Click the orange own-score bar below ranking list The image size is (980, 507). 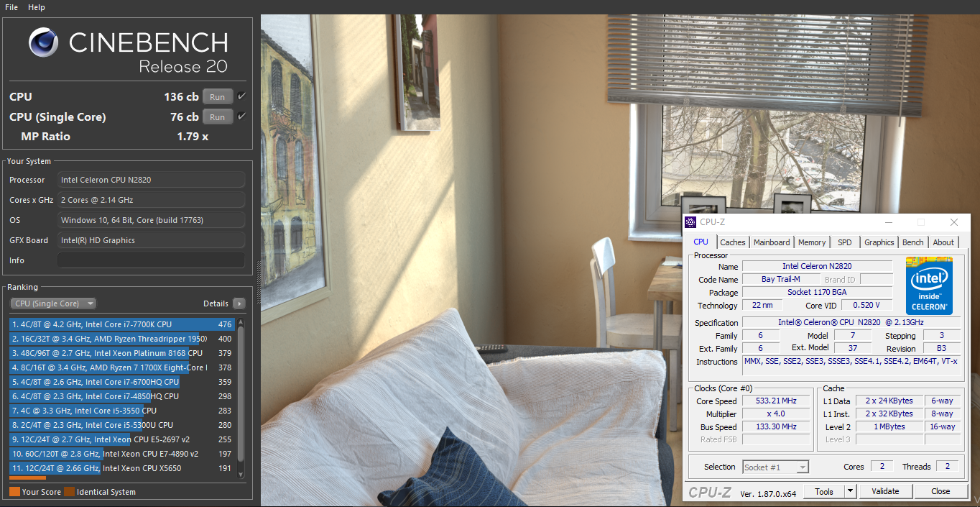(x=27, y=478)
